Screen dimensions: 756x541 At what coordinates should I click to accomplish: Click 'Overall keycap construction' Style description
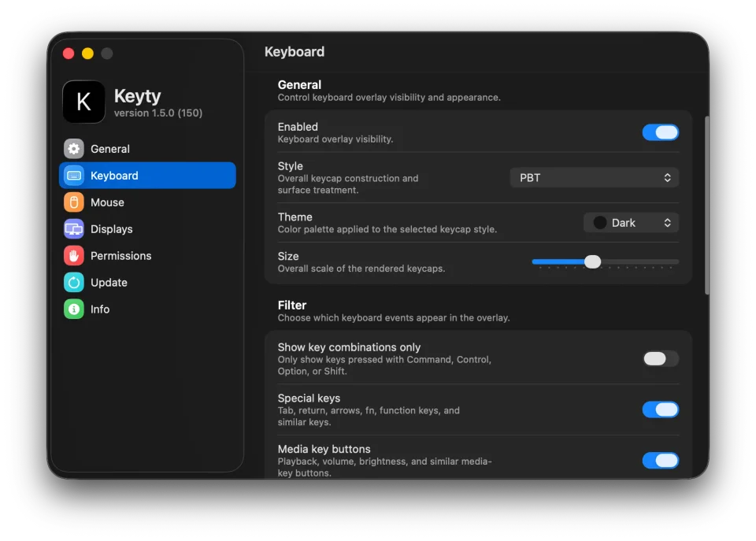point(348,184)
